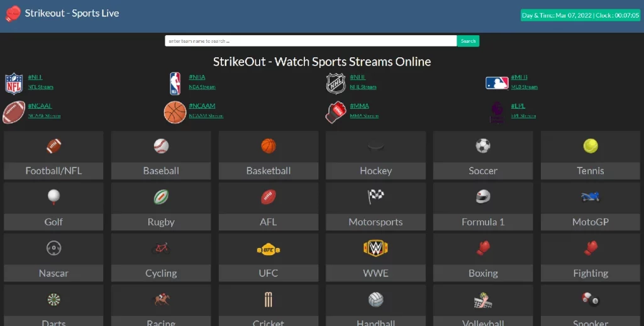
Task: Open the #MMA link
Action: point(359,106)
